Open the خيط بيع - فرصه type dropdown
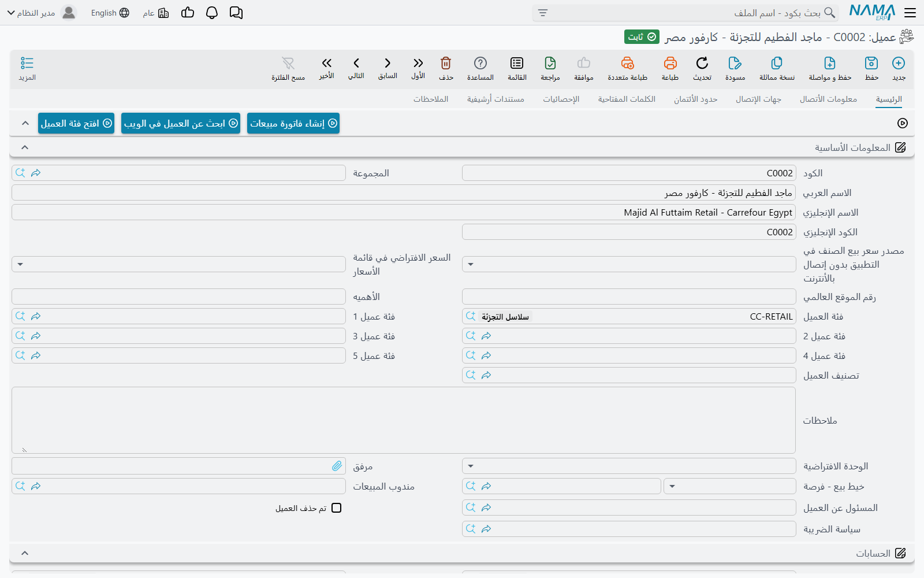The width and height of the screenshot is (924, 578). click(672, 486)
